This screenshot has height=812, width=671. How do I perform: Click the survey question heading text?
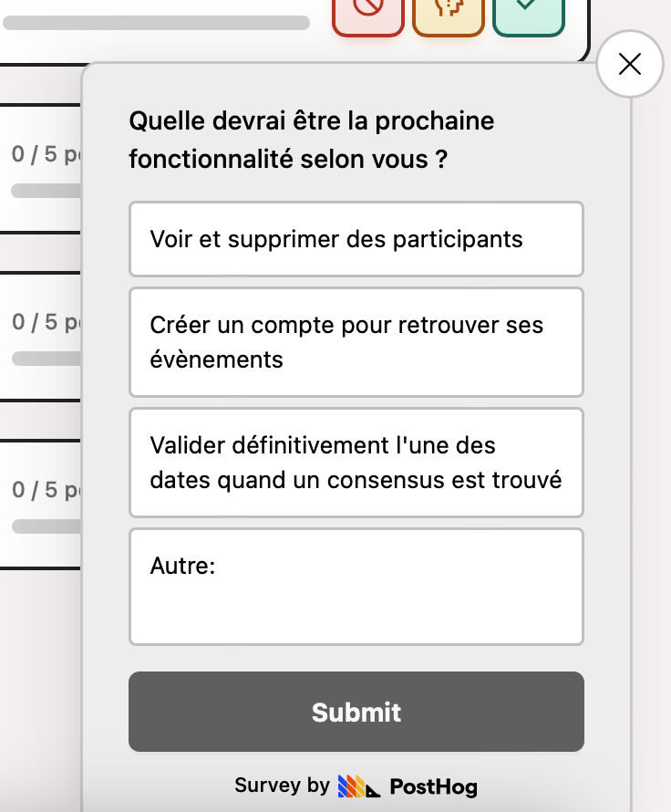(310, 141)
